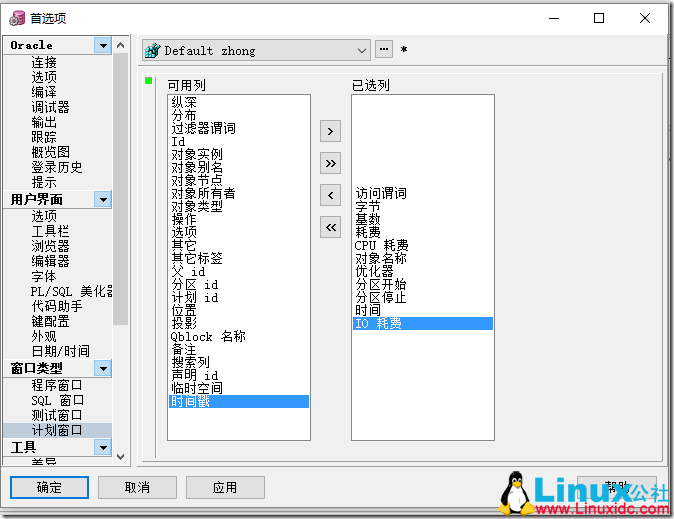674x519 pixels.
Task: Click the 确定 button
Action: [x=49, y=487]
